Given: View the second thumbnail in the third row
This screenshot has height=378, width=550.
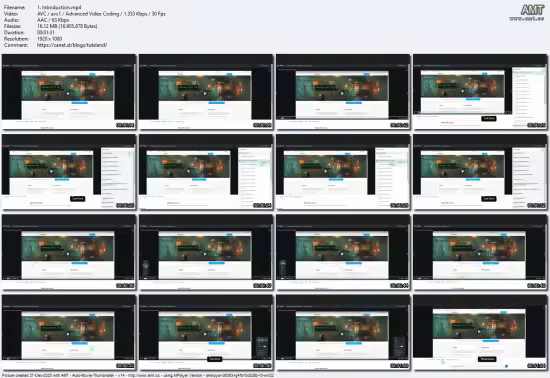Looking at the screenshot, I should [206, 252].
